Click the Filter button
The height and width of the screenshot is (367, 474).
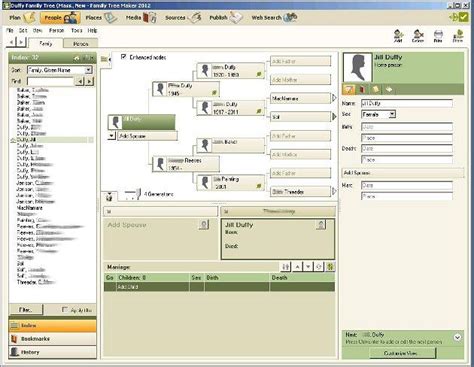(x=26, y=310)
